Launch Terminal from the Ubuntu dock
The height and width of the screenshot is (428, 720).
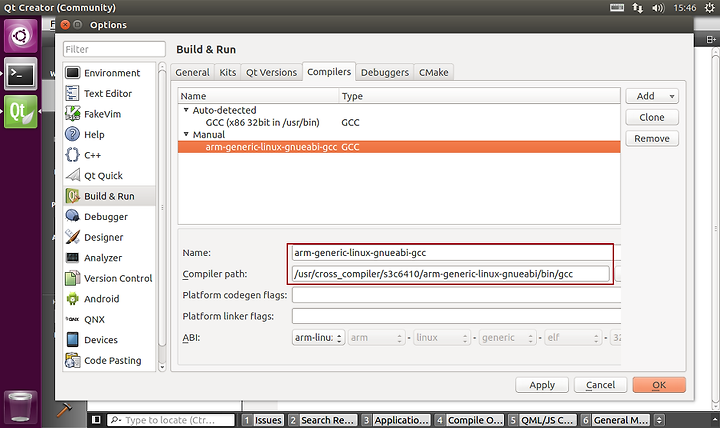tap(21, 73)
